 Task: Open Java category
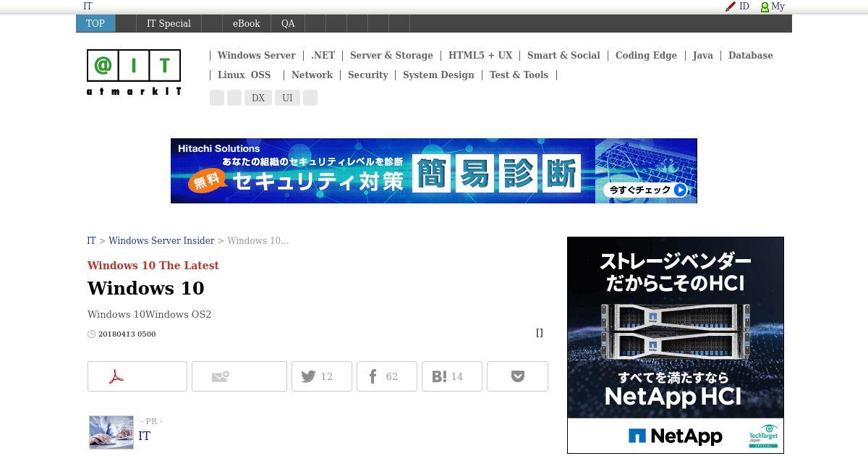tap(702, 55)
